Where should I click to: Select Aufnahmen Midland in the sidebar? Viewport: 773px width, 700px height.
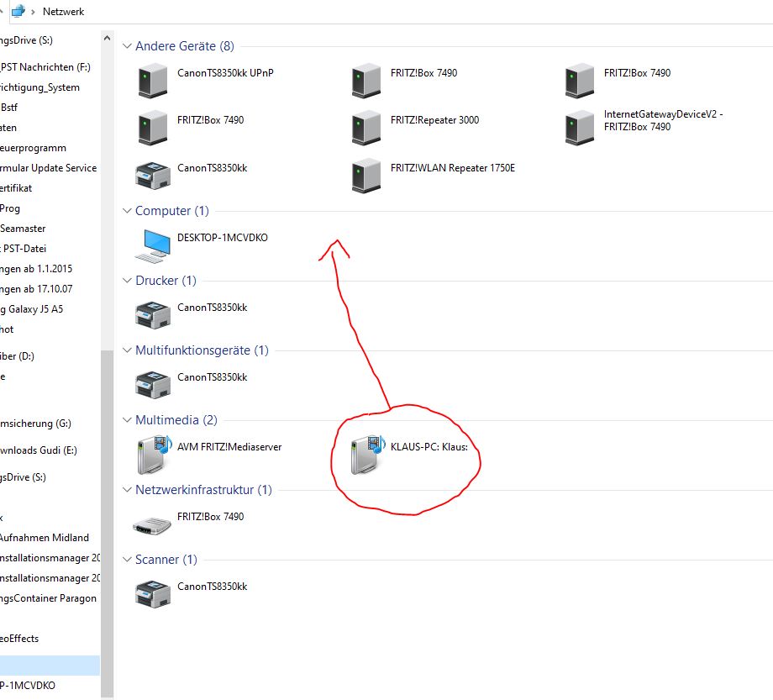pyautogui.click(x=45, y=538)
